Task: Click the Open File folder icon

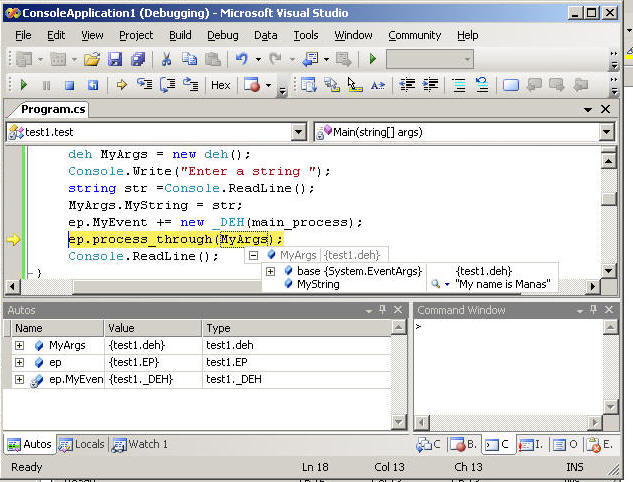Action: click(91, 59)
